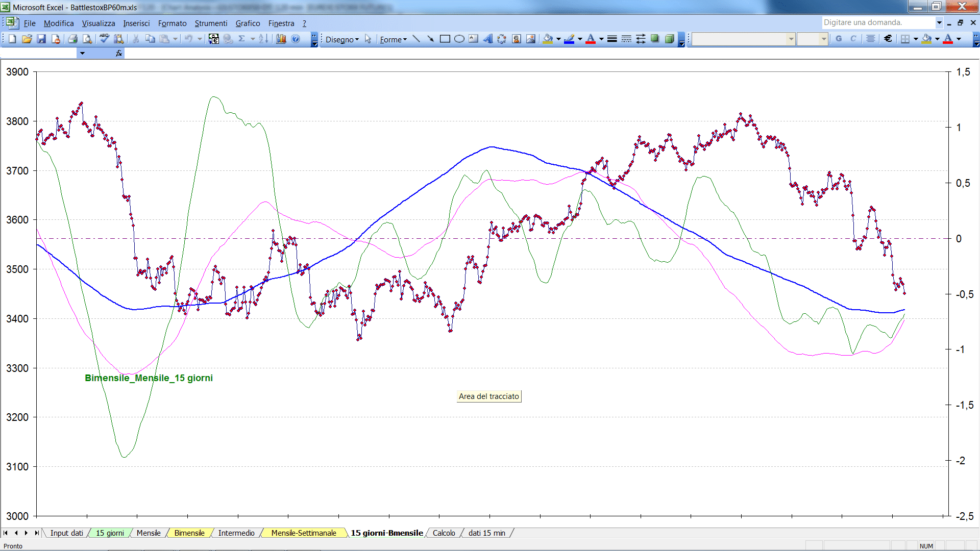Open the Chart Wizard icon
The width and height of the screenshot is (980, 551).
[x=281, y=39]
